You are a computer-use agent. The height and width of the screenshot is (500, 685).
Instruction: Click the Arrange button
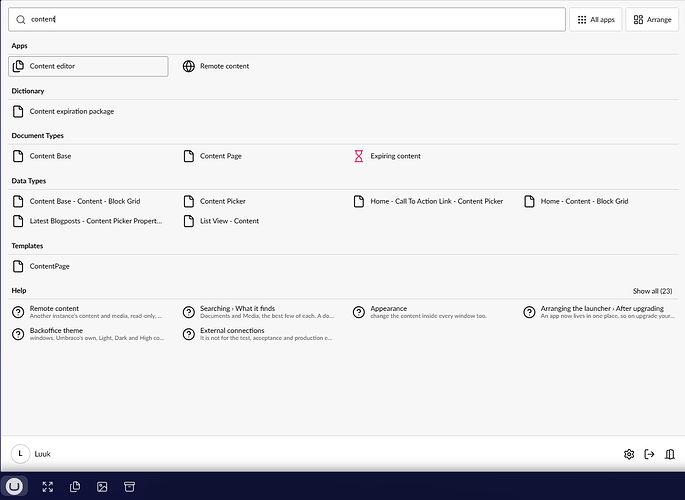652,20
